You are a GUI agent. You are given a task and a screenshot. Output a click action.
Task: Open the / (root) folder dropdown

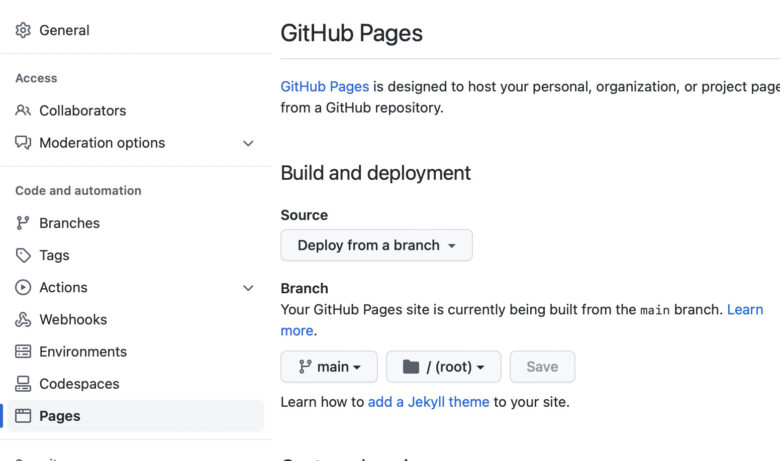coord(443,367)
